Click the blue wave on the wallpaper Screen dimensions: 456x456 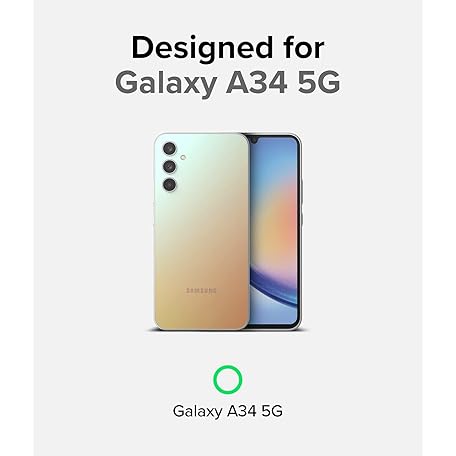pyautogui.click(x=272, y=285)
